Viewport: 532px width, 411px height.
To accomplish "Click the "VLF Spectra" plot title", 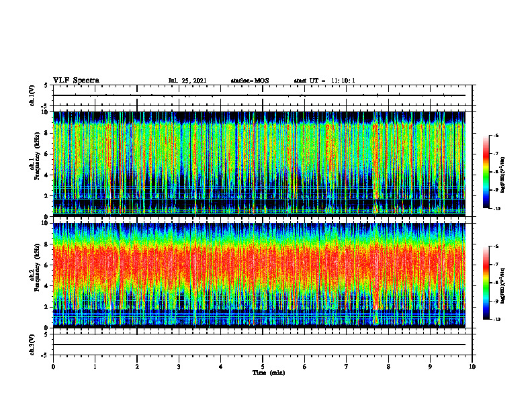I will pos(76,81).
